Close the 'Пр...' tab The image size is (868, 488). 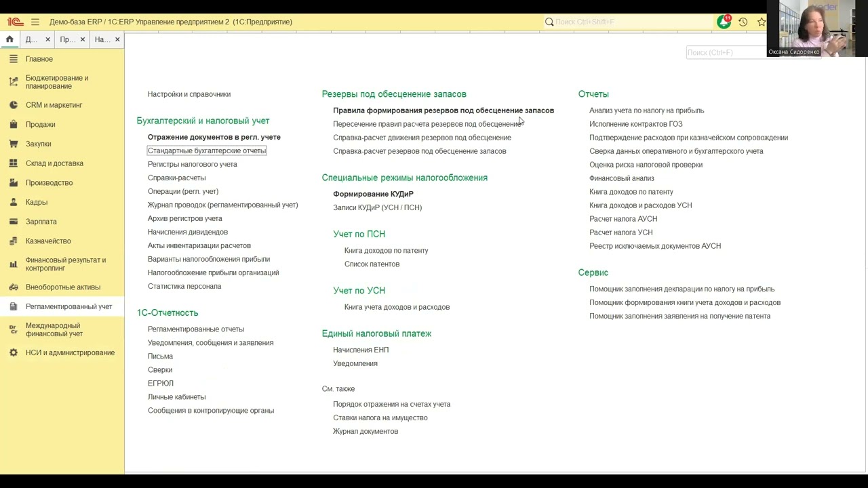coord(83,39)
